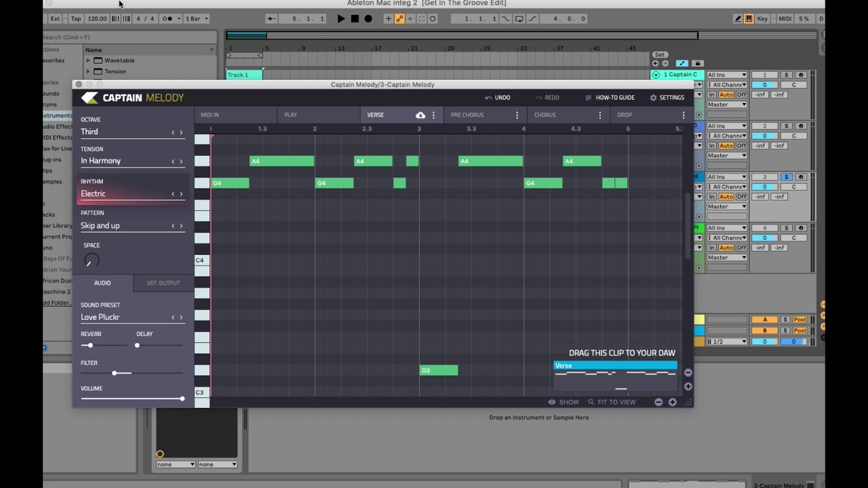Select previous Tension option arrow
Viewport: 868px width, 488px height.
173,161
